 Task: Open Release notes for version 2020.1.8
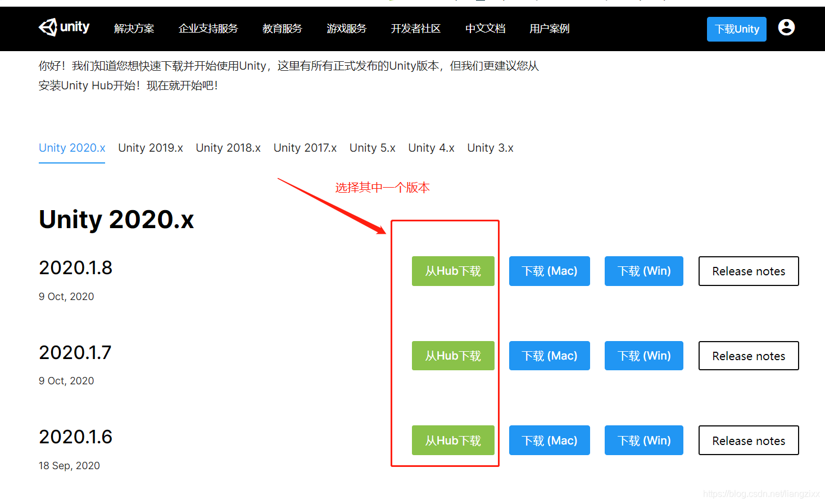point(749,271)
